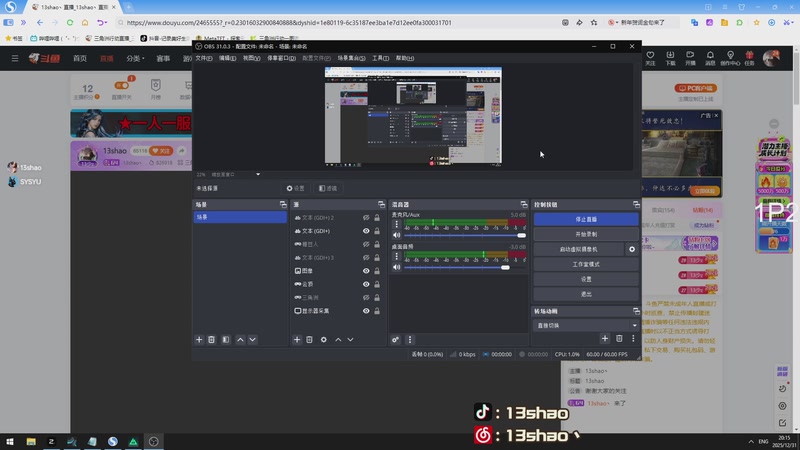Image resolution: width=800 pixels, height=450 pixels.
Task: Open source properties gear in the Sources panel toolbar
Action: point(323,340)
